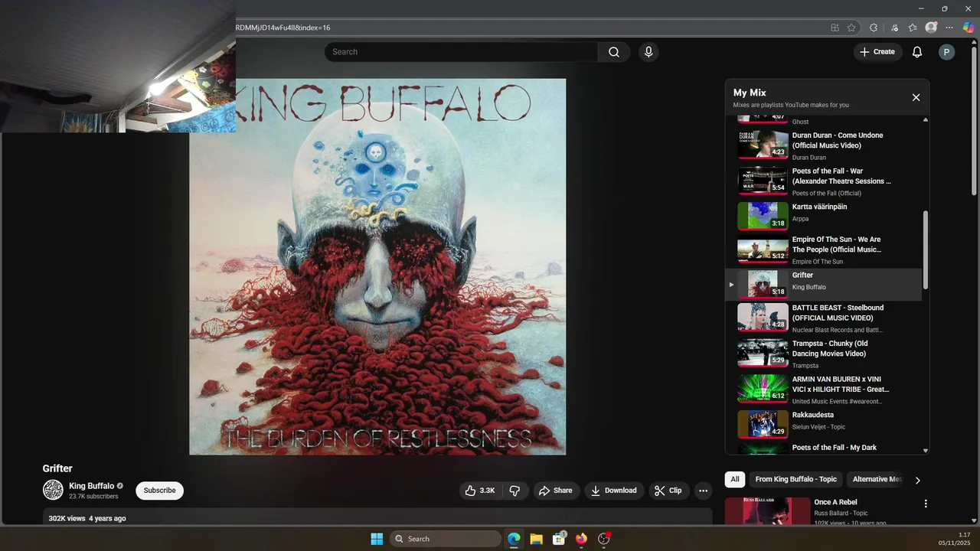Open browser Extensions puzzle icon
Screen dimensions: 980x551
point(874,28)
